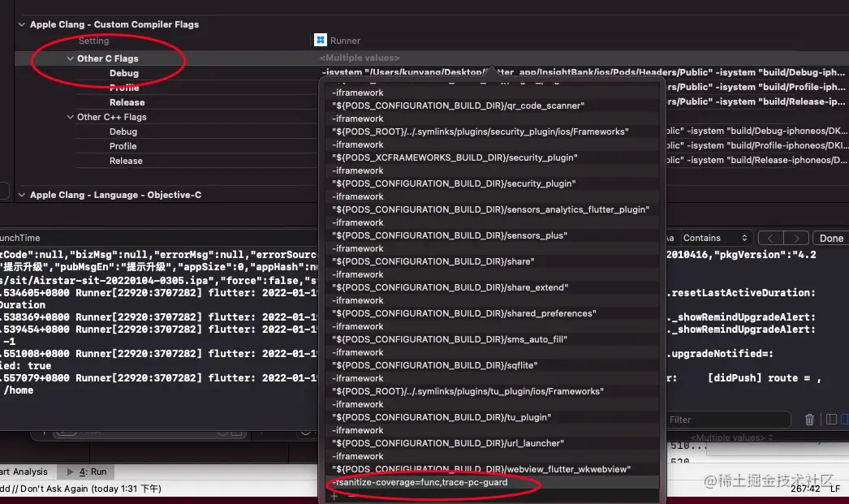Click the LF line ending indicator
This screenshot has height=504, width=849.
[x=835, y=489]
